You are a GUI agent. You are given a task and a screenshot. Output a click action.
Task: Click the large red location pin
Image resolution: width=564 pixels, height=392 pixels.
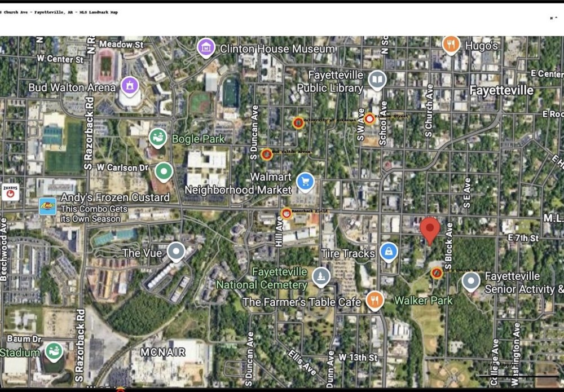[x=430, y=230]
